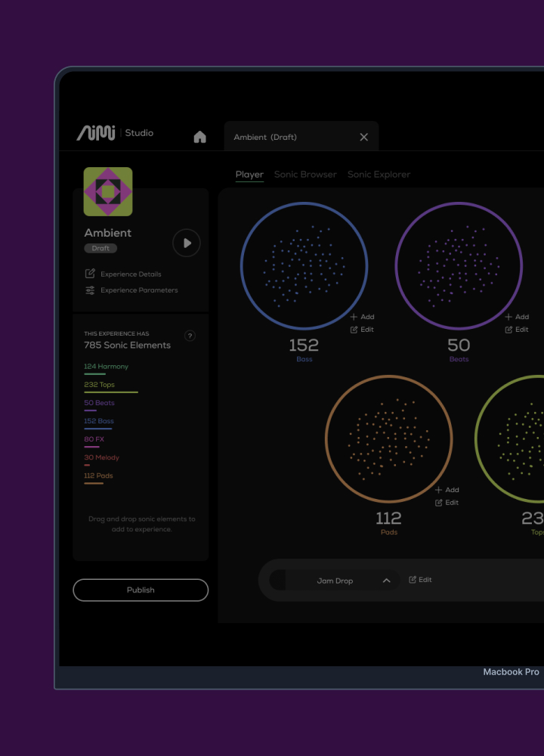Click the help question mark icon
The height and width of the screenshot is (756, 544).
pos(190,336)
